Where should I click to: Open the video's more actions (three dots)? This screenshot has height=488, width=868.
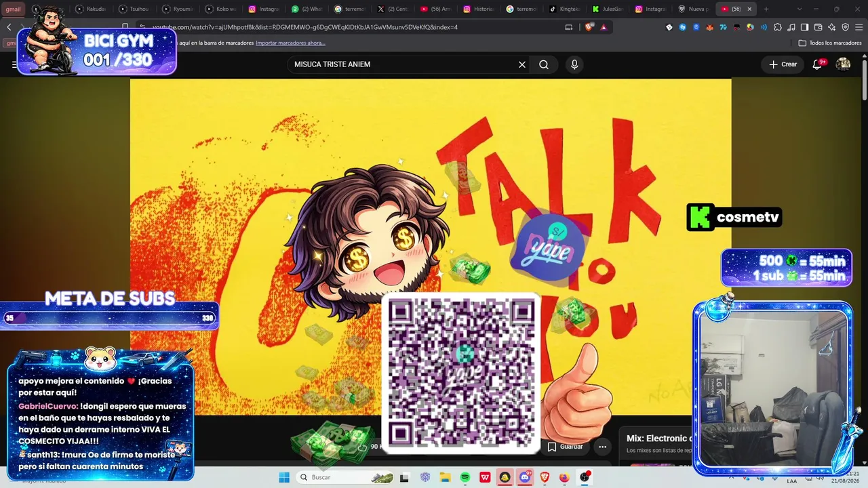pyautogui.click(x=602, y=447)
